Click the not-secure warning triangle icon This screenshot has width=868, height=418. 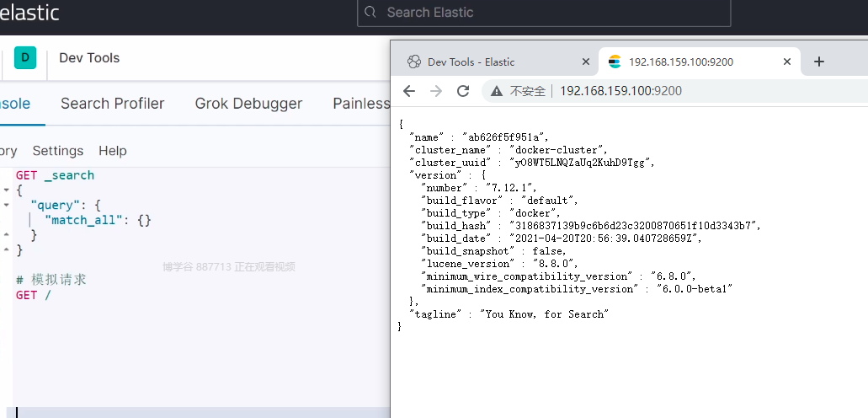click(x=497, y=91)
